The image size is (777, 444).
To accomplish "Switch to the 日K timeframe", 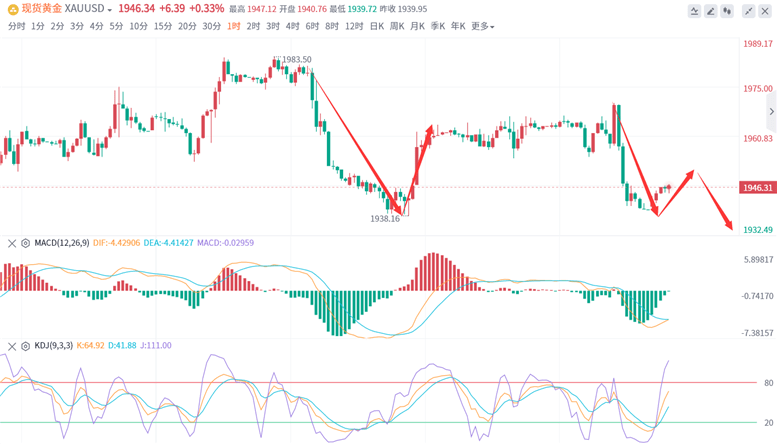I will pyautogui.click(x=377, y=26).
